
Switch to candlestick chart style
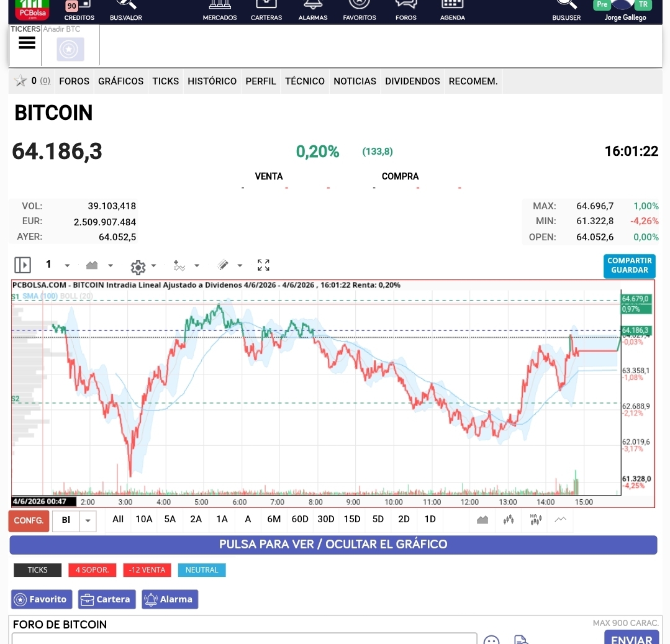pyautogui.click(x=509, y=520)
